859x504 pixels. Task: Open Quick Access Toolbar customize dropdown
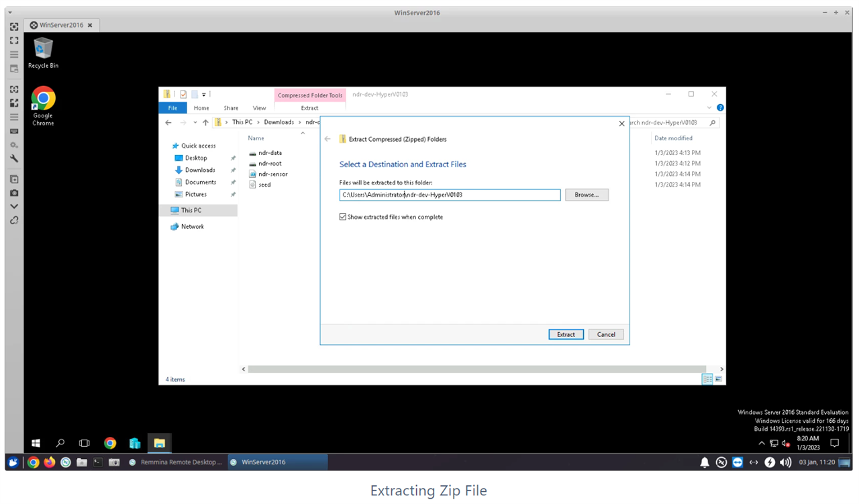(204, 94)
